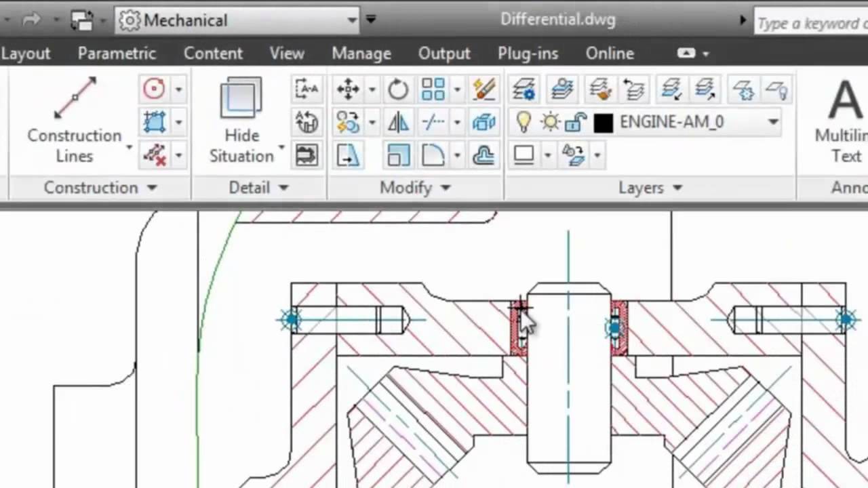Toggle the layer lock padlock
This screenshot has width=868, height=488.
[576, 122]
